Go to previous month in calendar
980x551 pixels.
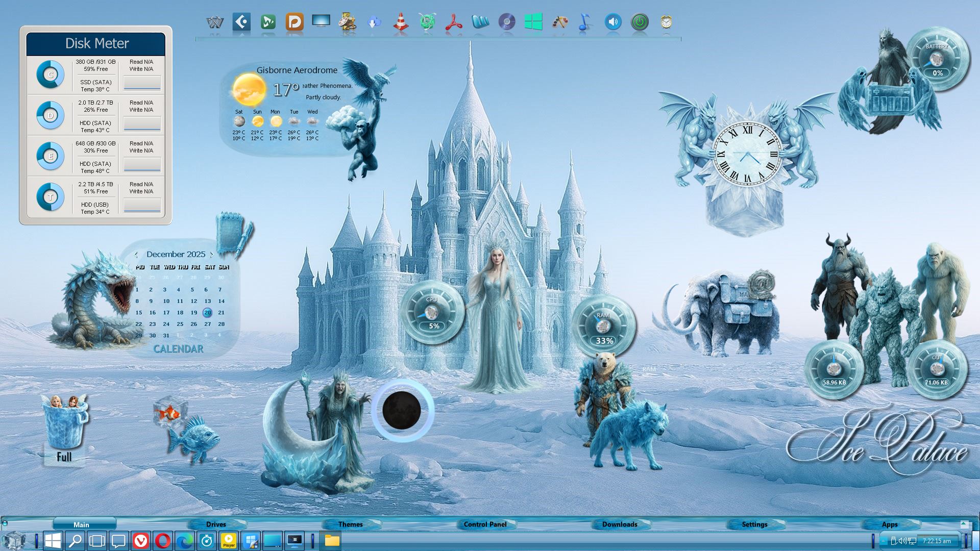[136, 254]
